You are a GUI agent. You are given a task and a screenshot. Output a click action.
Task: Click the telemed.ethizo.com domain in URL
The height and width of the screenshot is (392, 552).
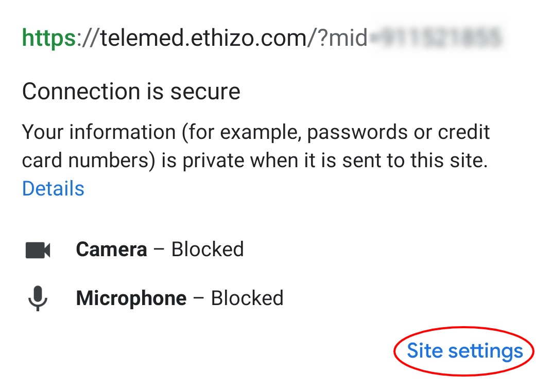click(203, 38)
